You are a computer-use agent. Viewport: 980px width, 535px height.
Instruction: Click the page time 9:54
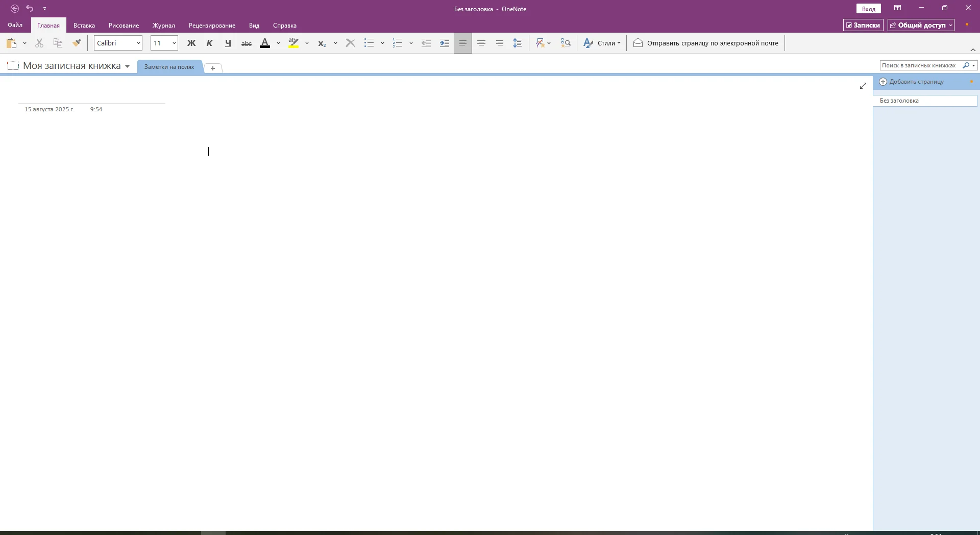tap(96, 109)
